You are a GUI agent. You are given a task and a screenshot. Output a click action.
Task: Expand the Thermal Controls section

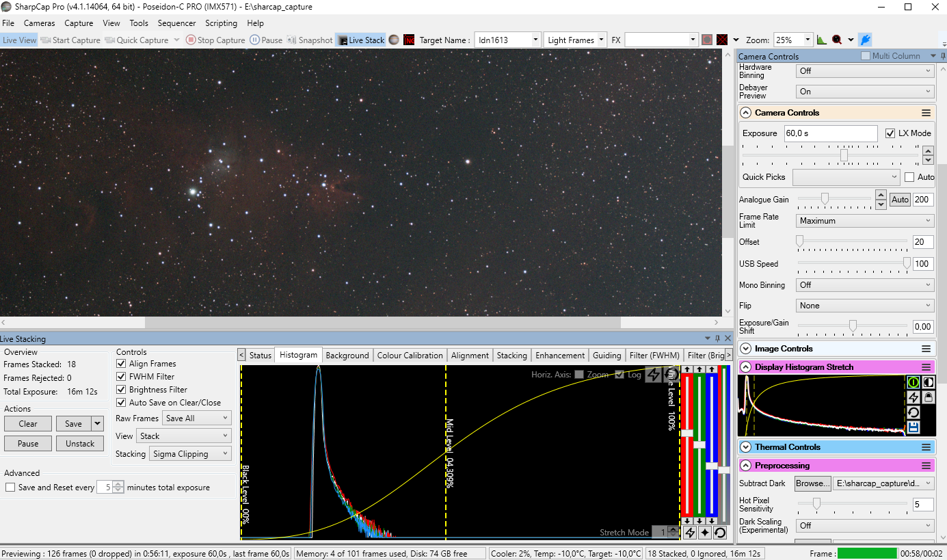click(746, 447)
